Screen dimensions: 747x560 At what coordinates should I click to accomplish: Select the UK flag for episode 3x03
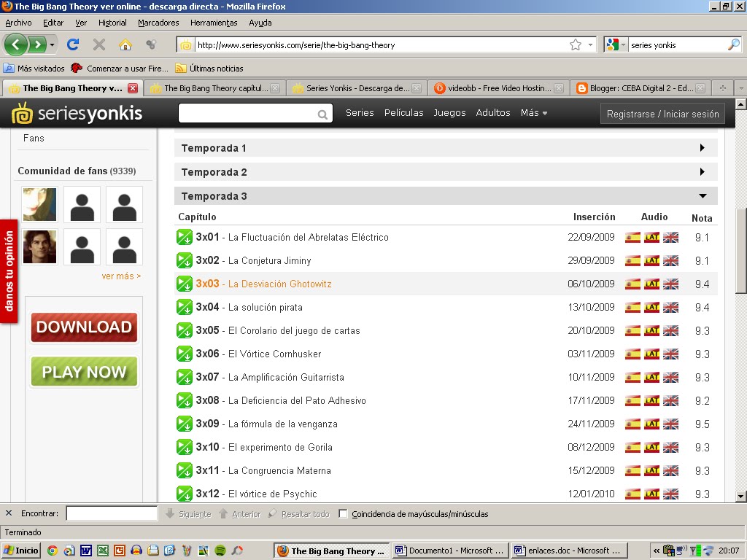(671, 284)
